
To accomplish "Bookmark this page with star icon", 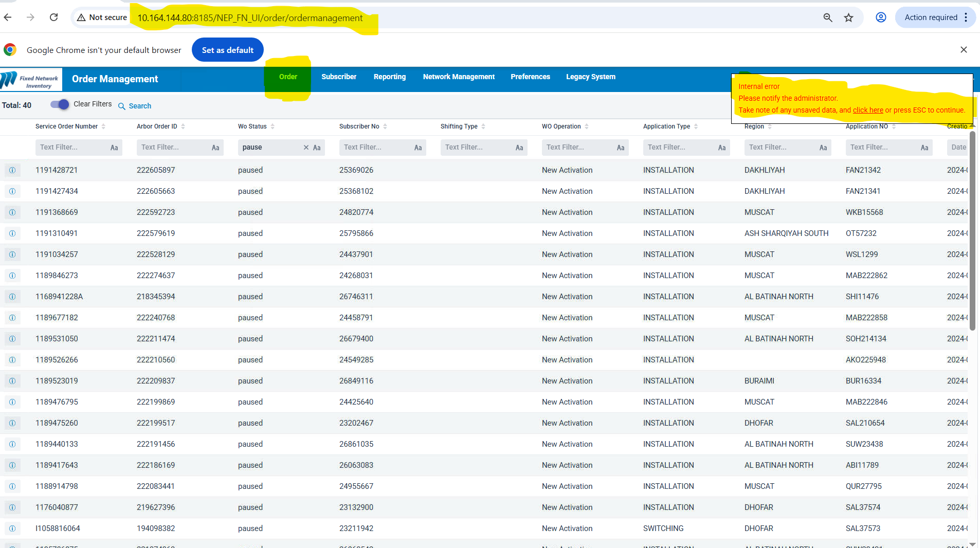I will [848, 17].
